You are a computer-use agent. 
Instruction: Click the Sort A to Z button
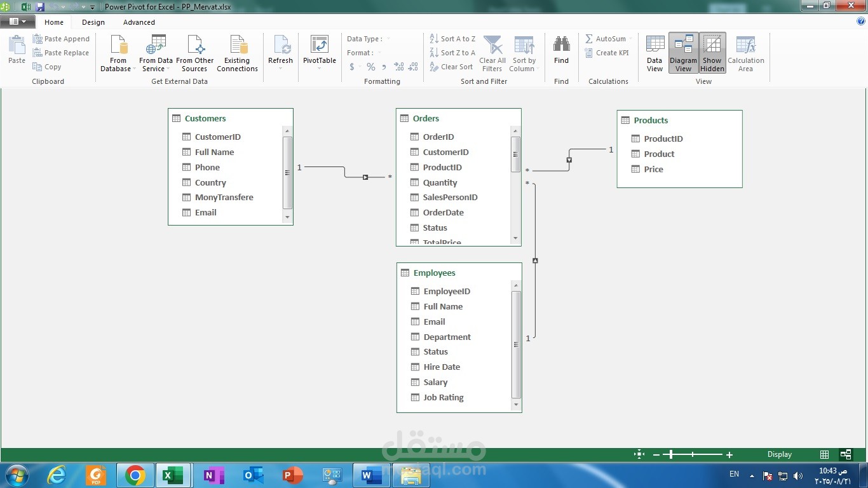pos(452,39)
